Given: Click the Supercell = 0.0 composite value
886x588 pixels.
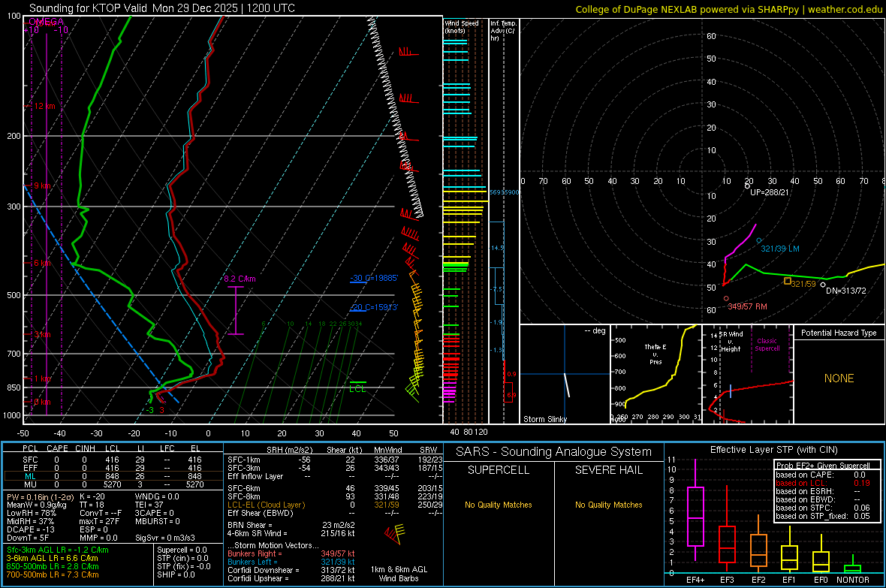Looking at the screenshot, I should 182,550.
